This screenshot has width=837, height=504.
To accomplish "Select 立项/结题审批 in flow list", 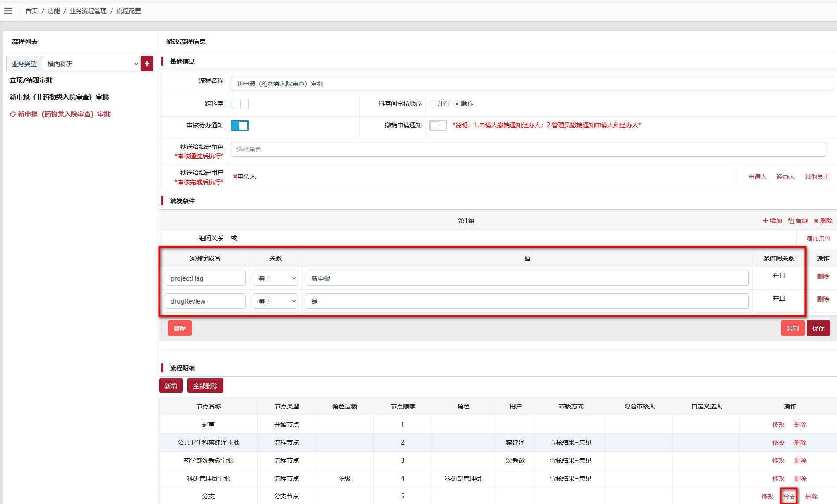I will (x=31, y=80).
